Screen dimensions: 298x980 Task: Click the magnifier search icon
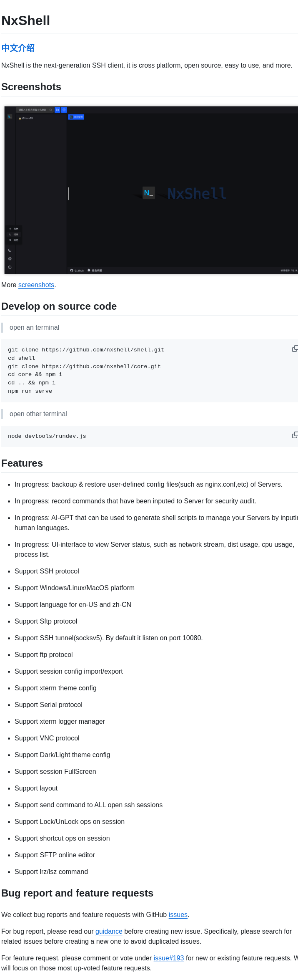coord(51,110)
